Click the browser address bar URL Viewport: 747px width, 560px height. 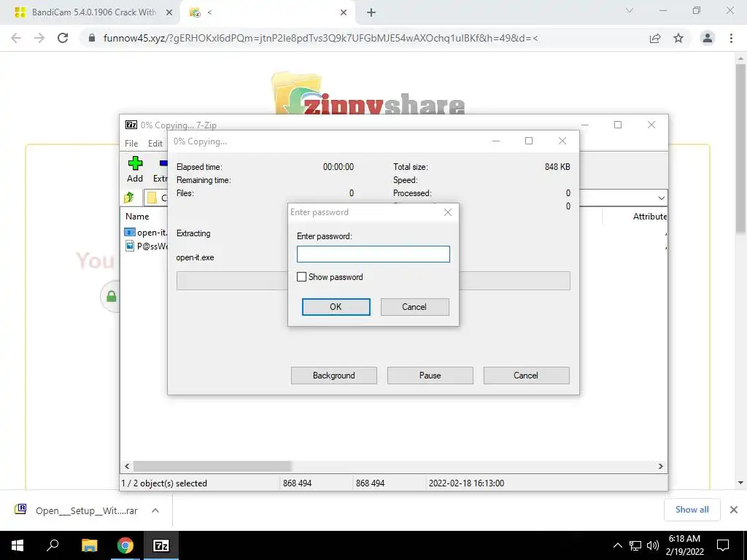coord(321,38)
